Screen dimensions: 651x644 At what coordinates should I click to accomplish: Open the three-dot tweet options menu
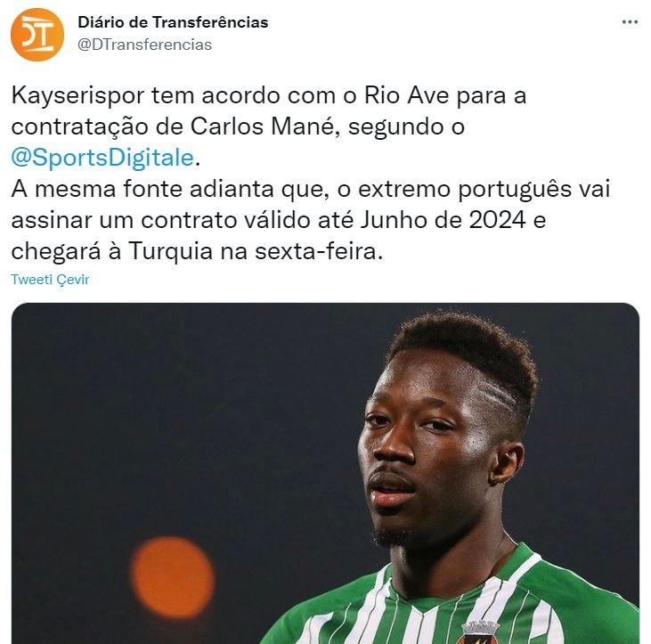click(x=630, y=22)
